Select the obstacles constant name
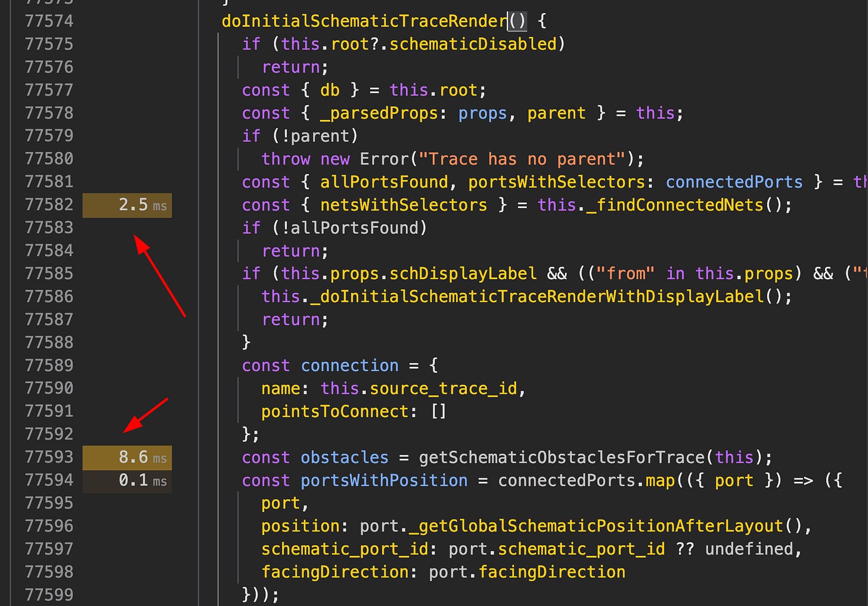 click(345, 457)
